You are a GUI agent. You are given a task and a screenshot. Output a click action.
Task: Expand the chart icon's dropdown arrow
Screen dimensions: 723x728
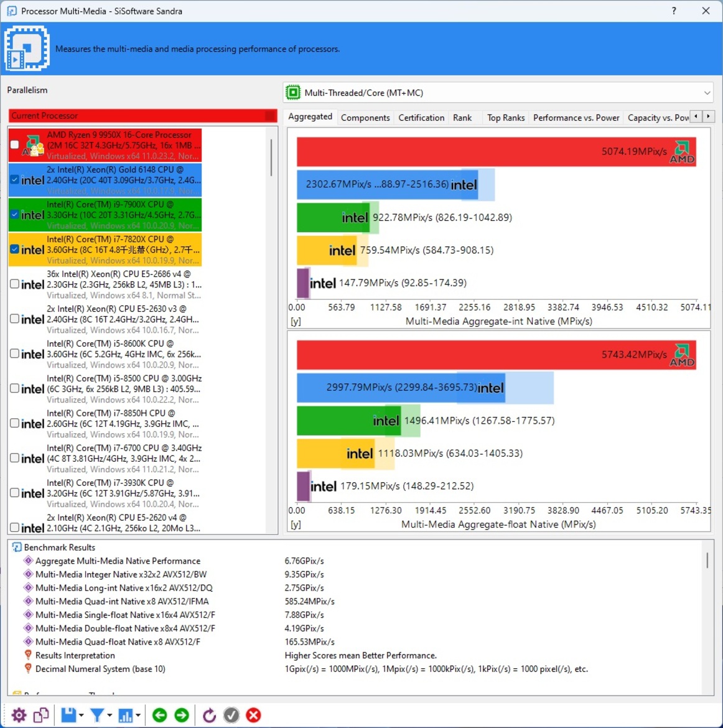[x=138, y=716]
